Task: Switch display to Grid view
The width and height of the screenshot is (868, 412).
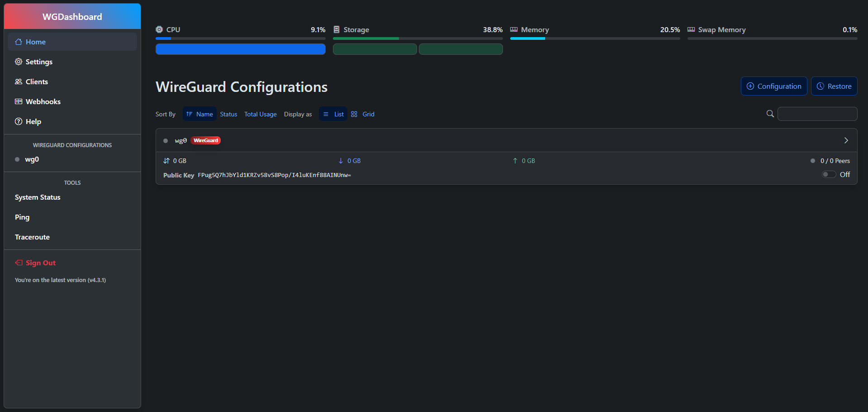Action: (363, 114)
